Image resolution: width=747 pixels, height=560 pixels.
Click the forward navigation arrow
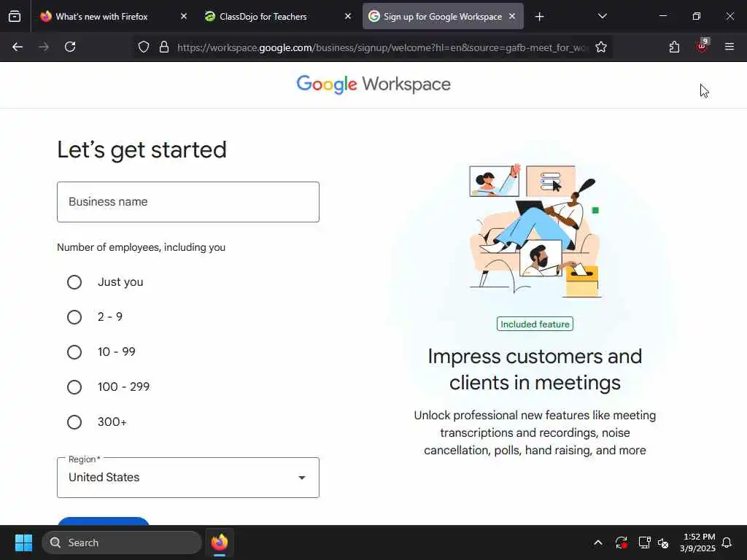[x=44, y=47]
